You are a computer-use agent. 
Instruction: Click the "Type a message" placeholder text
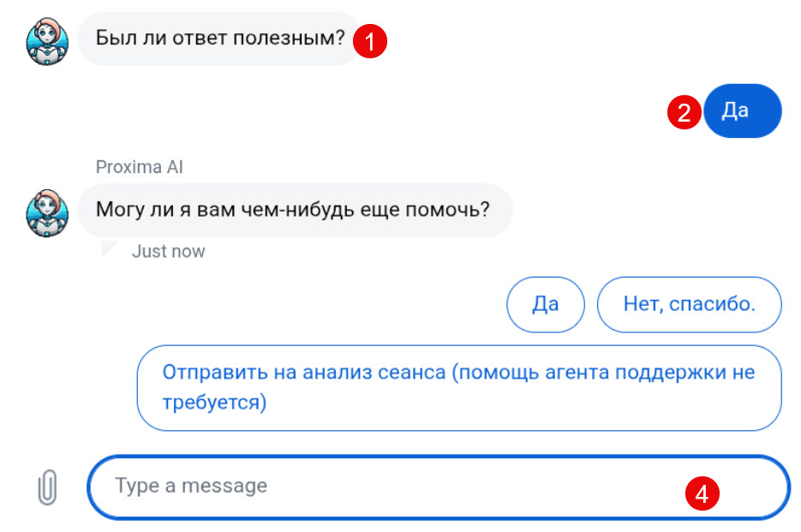point(191,486)
